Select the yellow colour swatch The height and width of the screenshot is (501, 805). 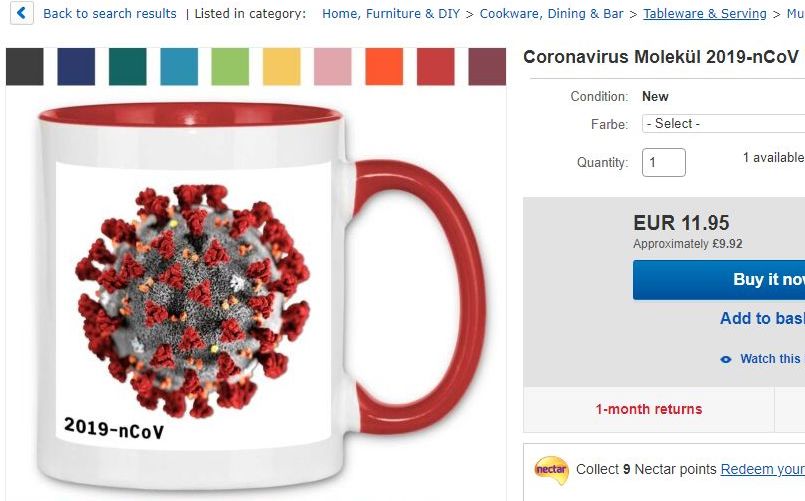tap(281, 67)
